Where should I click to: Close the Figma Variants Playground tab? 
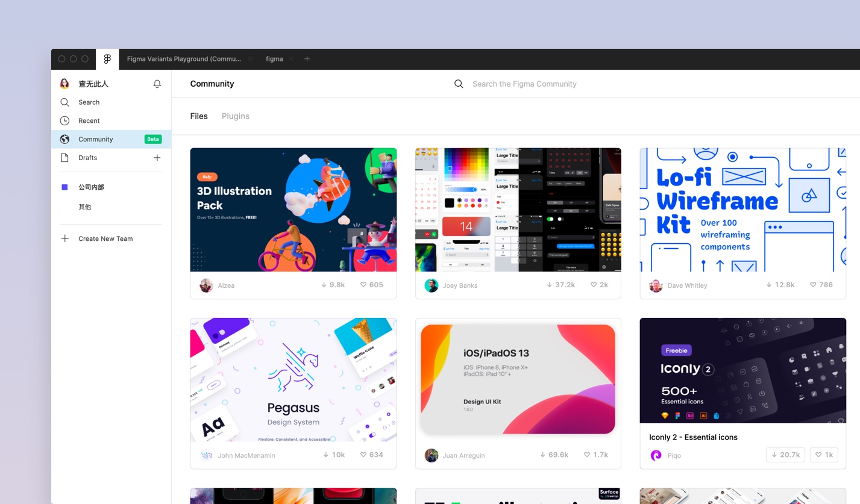(250, 59)
